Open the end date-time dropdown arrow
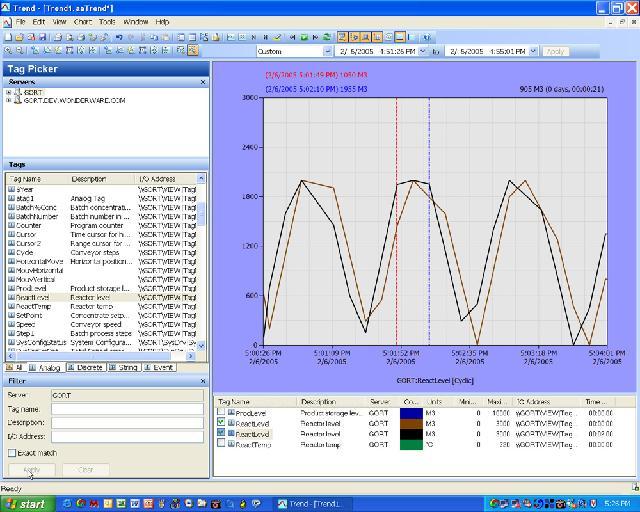This screenshot has height=512, width=640. pos(533,51)
